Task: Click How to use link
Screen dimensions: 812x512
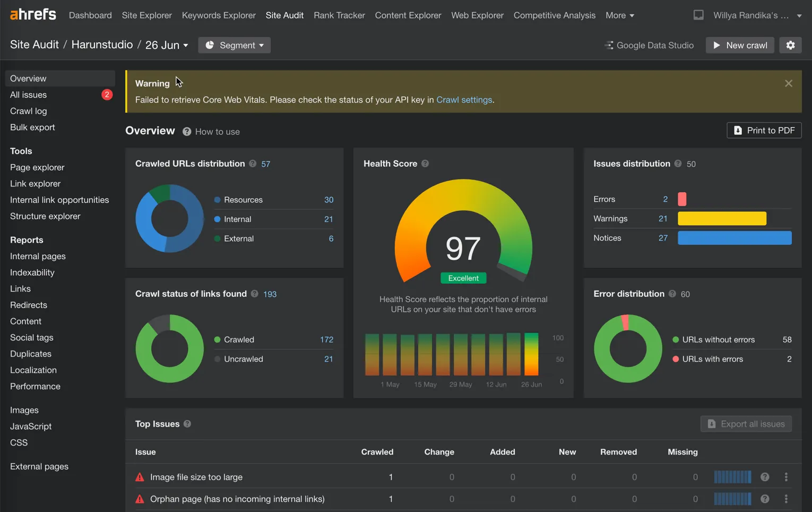Action: [x=217, y=132]
